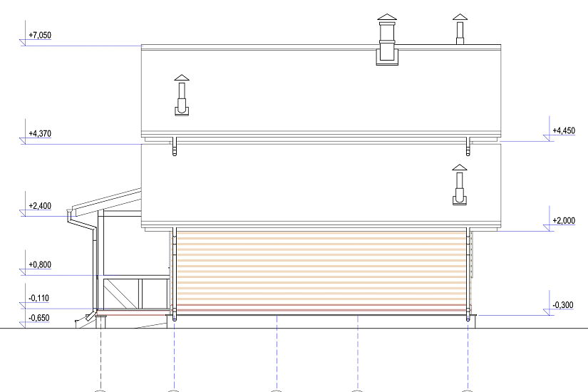
Task: Select the large chimney on the roof ridge
Action: pyautogui.click(x=387, y=41)
